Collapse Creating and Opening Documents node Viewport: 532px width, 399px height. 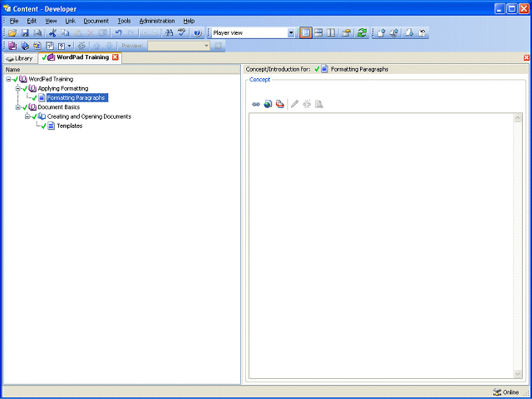(27, 116)
